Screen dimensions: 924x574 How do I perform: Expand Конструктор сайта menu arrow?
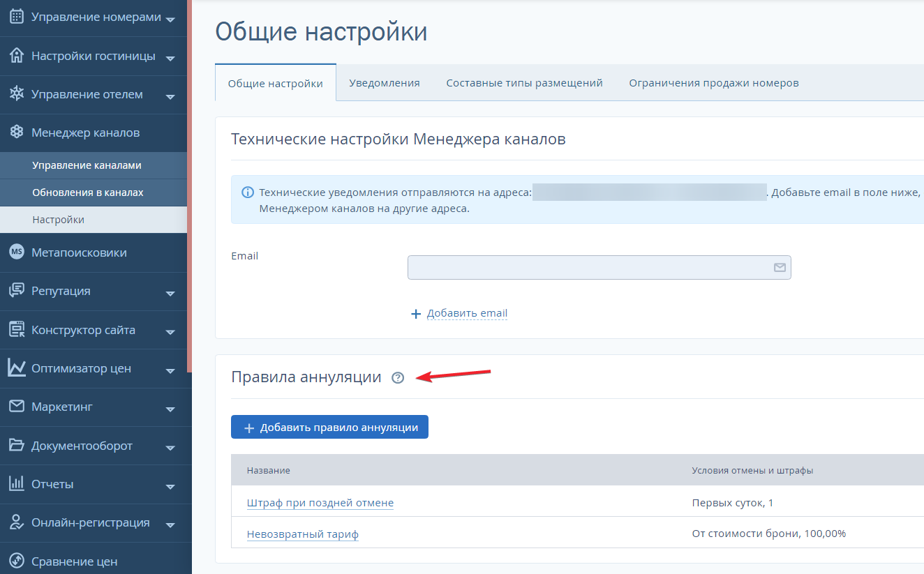point(170,333)
